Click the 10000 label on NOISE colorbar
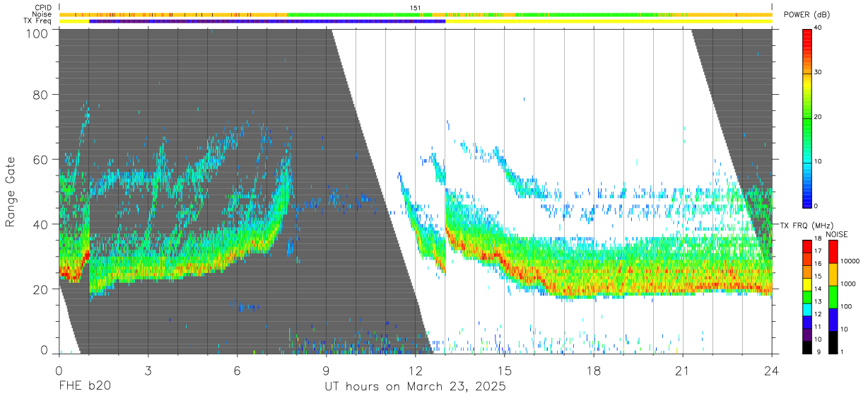The height and width of the screenshot is (401, 868). pyautogui.click(x=852, y=261)
